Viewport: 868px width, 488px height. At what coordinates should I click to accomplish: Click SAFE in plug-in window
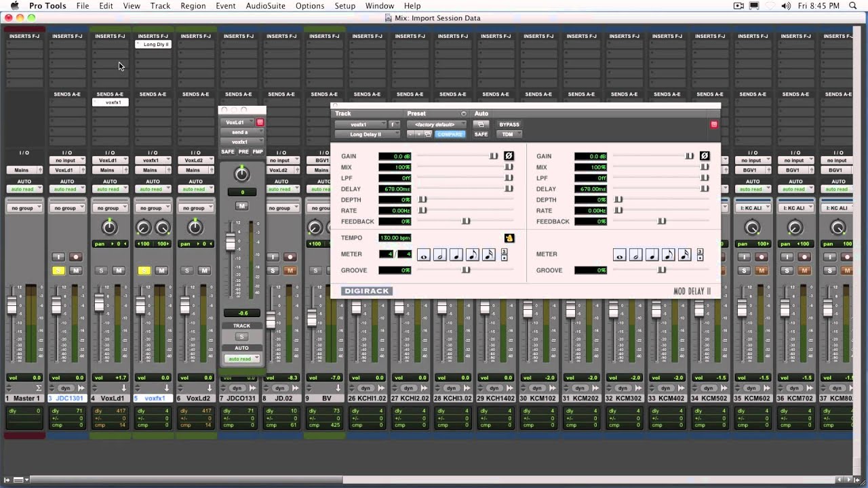481,134
